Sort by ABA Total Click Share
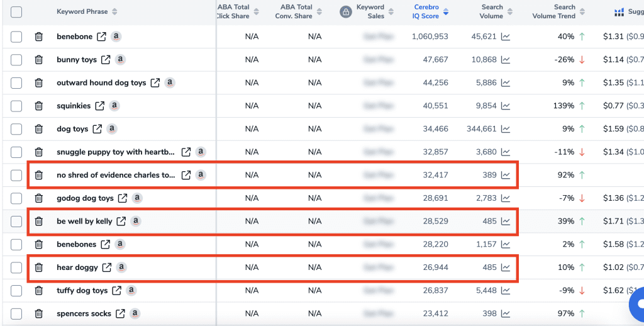Image resolution: width=644 pixels, height=326 pixels. click(x=257, y=11)
